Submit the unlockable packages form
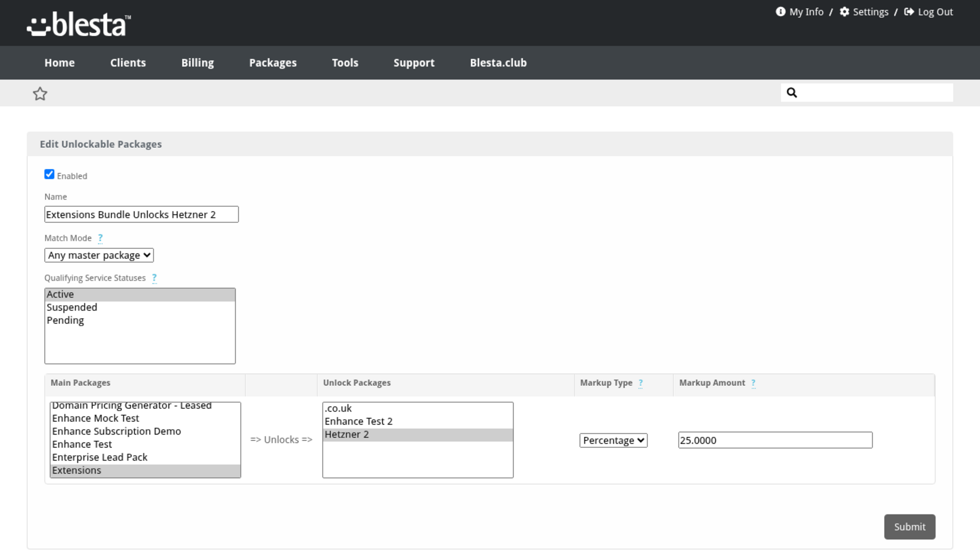 910,527
